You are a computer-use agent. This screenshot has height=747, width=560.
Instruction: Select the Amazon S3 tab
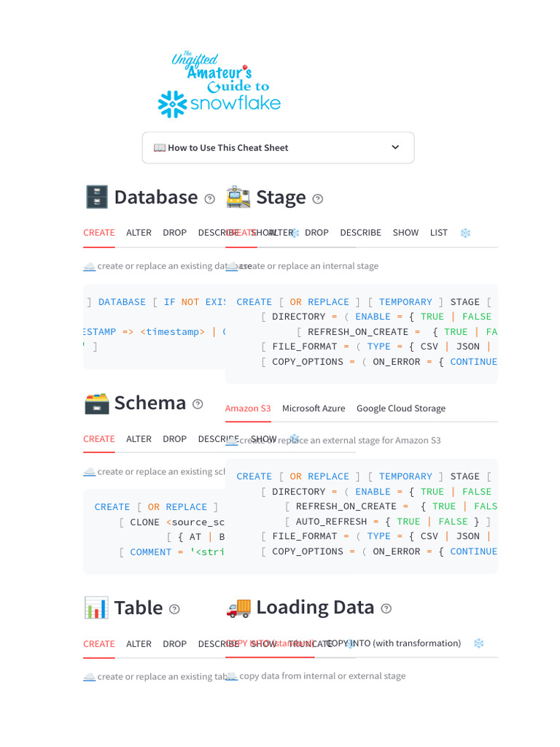(x=248, y=409)
